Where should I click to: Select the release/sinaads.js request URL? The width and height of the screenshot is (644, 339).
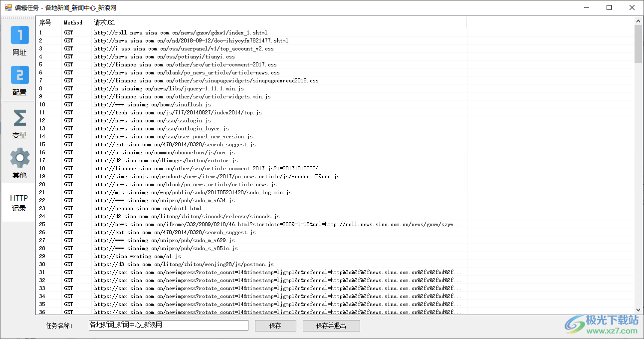tap(187, 216)
